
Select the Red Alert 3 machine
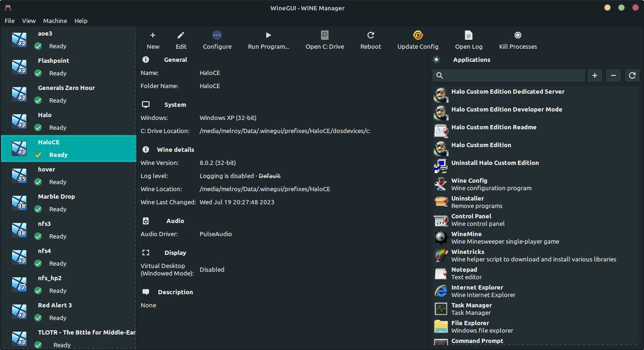(x=68, y=312)
